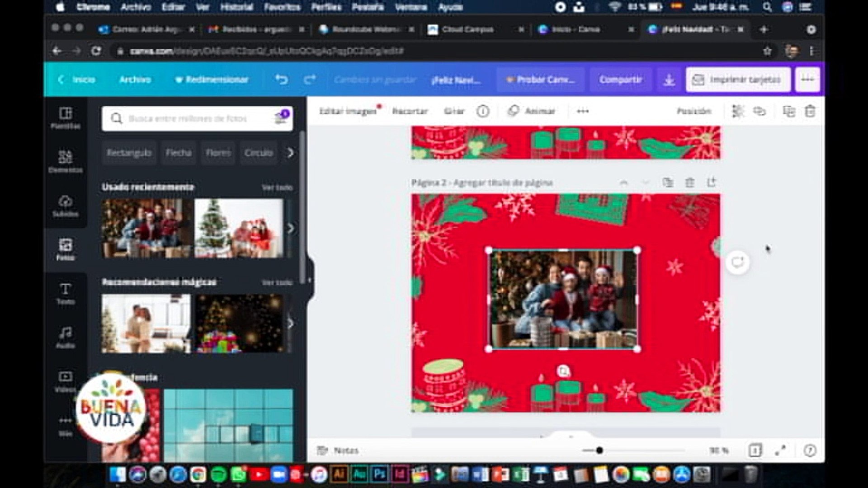Click Ver todo next to Recomendaciones mágicas
This screenshot has height=488, width=868.
[278, 281]
